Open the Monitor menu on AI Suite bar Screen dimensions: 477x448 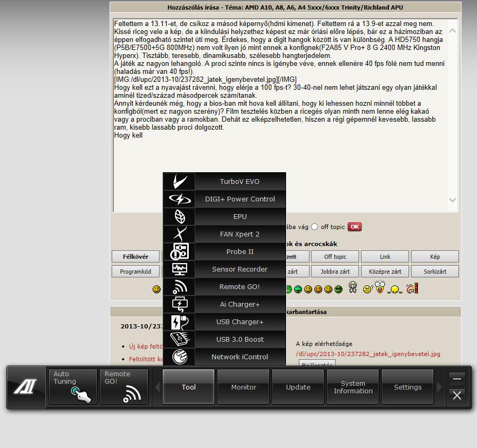[x=244, y=387]
